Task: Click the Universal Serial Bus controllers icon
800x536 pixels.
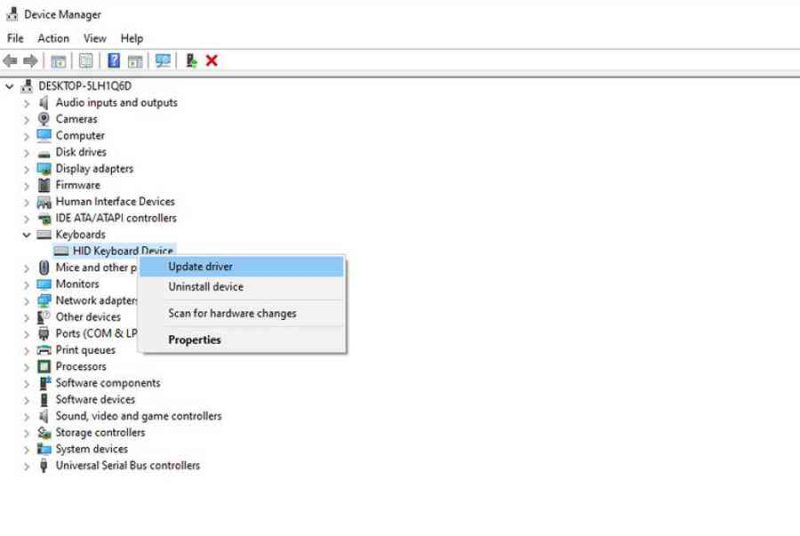Action: (x=44, y=465)
